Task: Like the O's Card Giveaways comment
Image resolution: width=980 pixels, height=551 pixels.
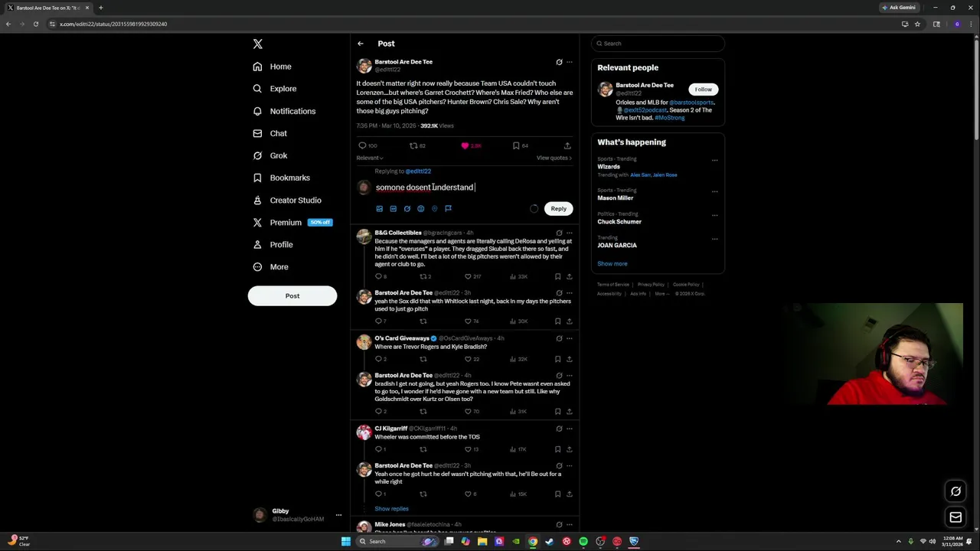Action: (x=472, y=359)
